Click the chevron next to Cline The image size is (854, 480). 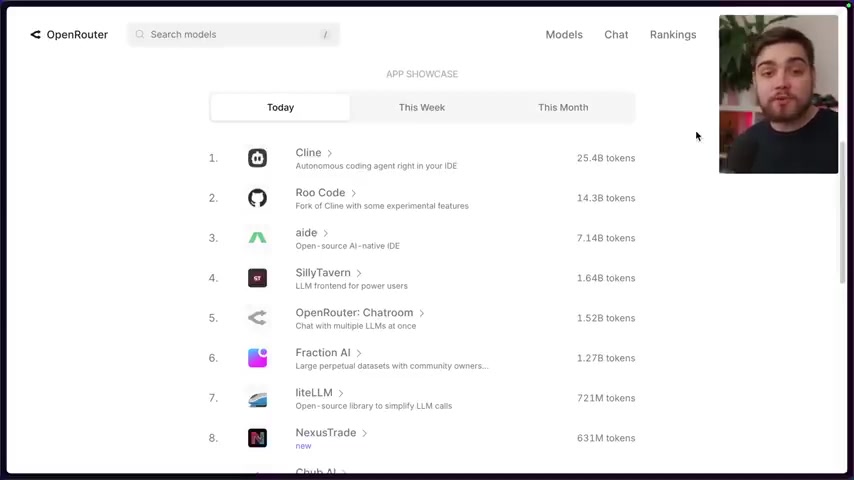tap(330, 153)
